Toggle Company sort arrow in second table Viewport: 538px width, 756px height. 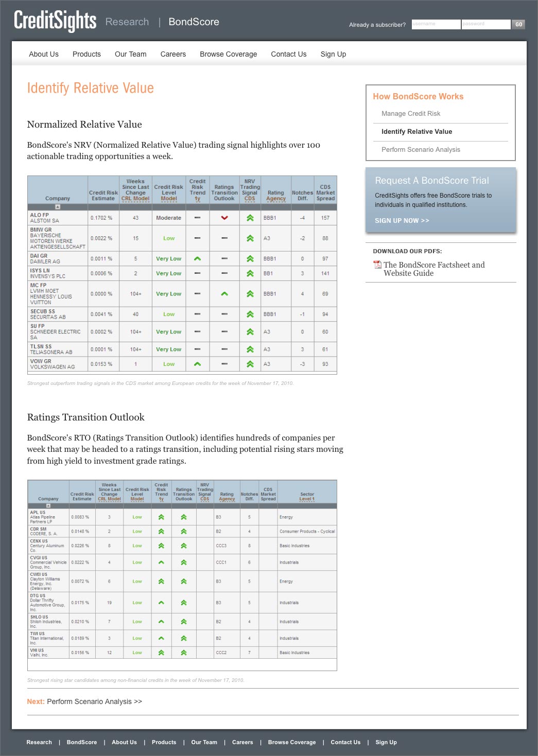48,505
